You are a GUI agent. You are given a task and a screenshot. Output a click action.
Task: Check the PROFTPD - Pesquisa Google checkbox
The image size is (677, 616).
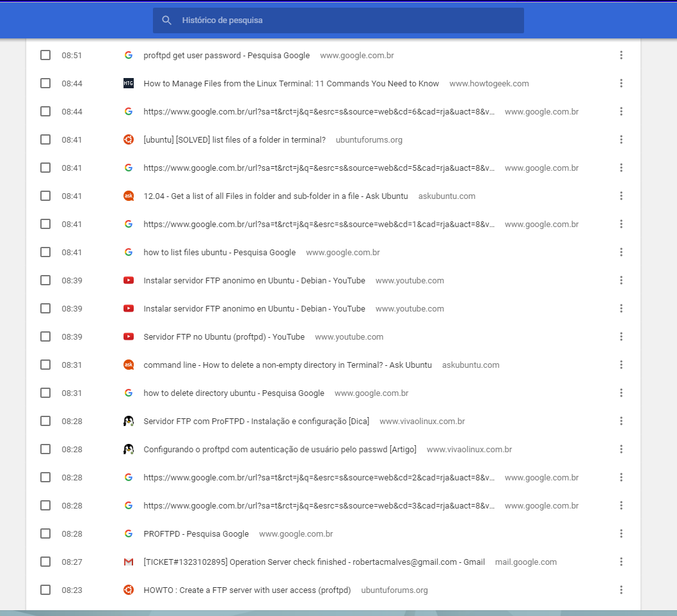pos(45,533)
